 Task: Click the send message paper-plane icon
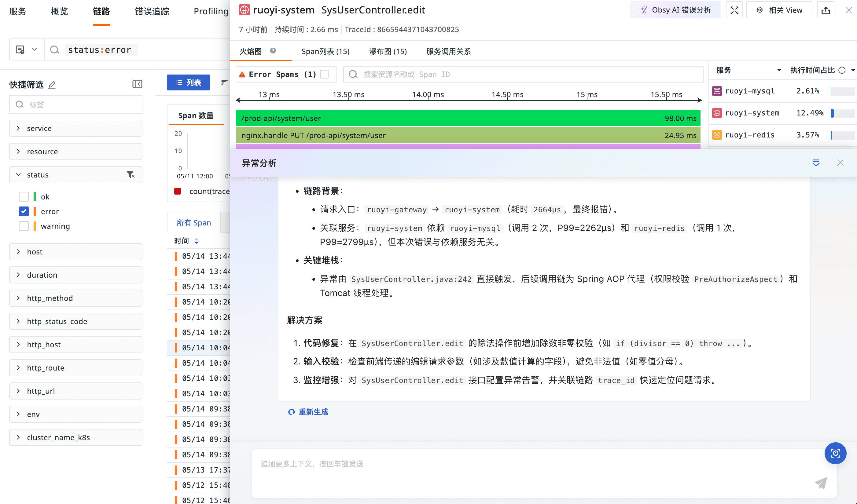(x=821, y=483)
